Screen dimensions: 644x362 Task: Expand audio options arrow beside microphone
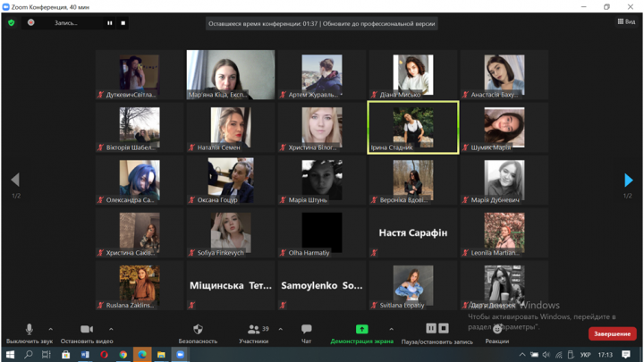pos(51,329)
